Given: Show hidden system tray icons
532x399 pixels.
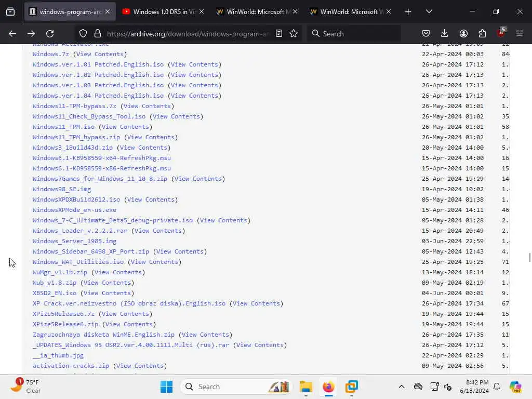Looking at the screenshot, I should 402,387.
